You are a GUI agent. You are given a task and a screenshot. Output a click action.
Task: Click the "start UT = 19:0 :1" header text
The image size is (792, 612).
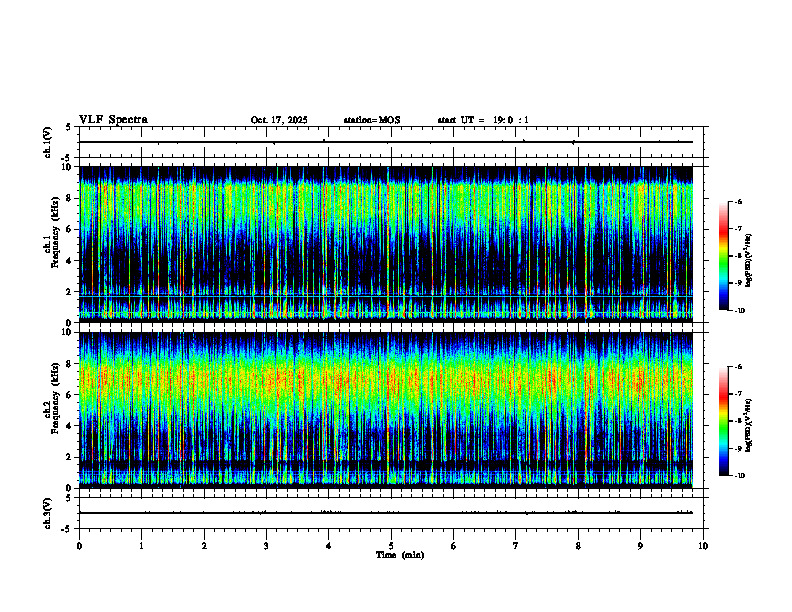(x=483, y=120)
